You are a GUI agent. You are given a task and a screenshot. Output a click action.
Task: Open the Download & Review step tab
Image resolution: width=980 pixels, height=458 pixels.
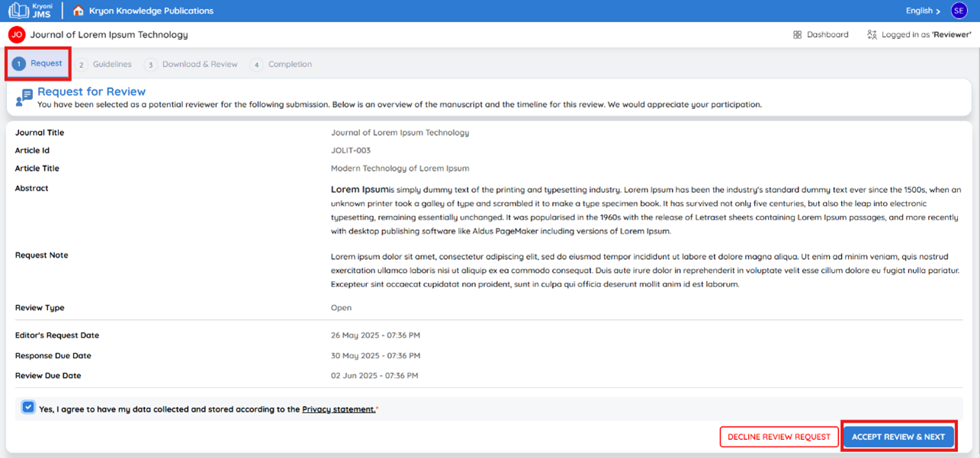coord(191,65)
